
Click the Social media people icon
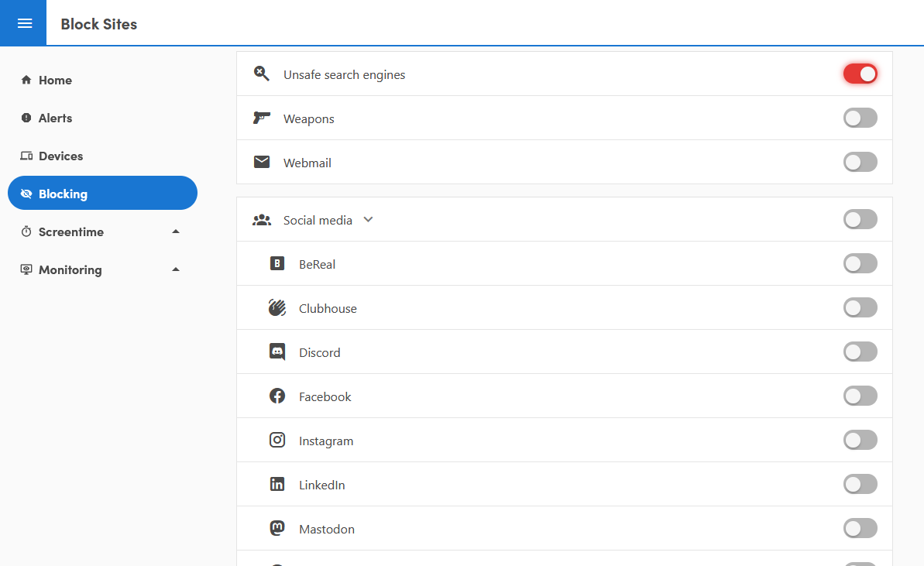coord(262,220)
